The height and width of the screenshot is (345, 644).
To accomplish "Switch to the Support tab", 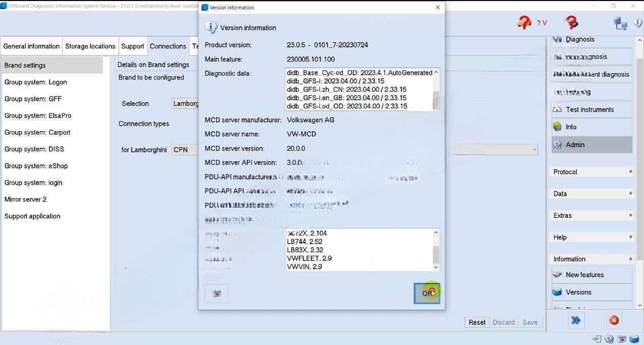I will coord(133,46).
